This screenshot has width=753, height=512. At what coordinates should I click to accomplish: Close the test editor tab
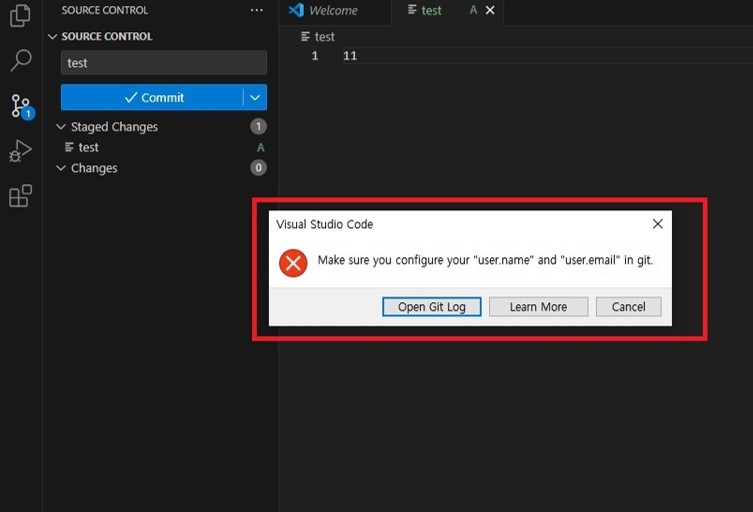[490, 10]
